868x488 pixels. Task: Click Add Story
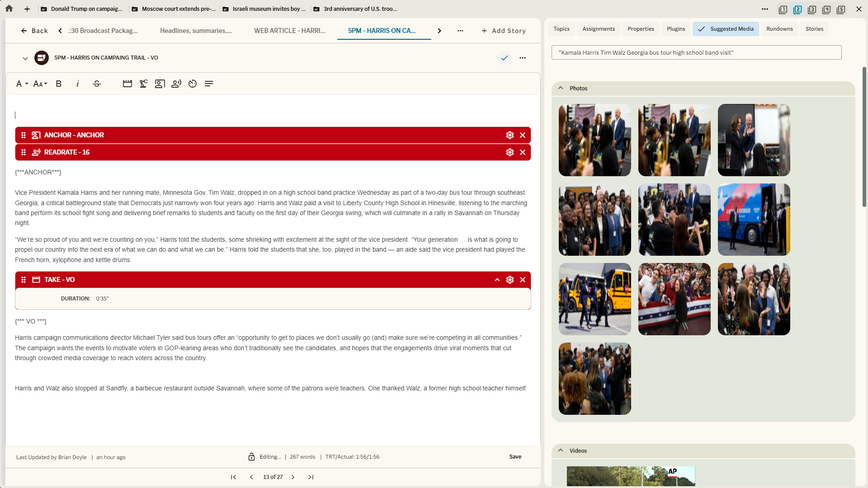tap(504, 31)
